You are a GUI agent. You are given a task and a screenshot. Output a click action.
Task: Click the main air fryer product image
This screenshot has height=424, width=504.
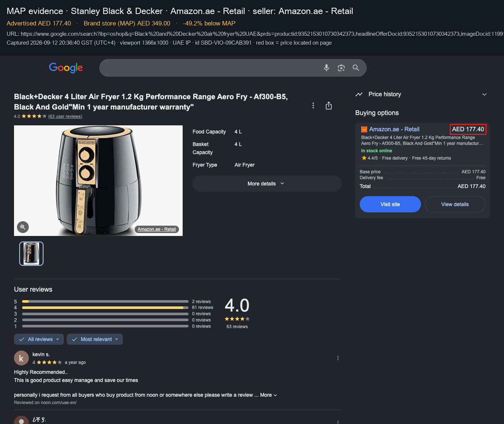tap(98, 181)
